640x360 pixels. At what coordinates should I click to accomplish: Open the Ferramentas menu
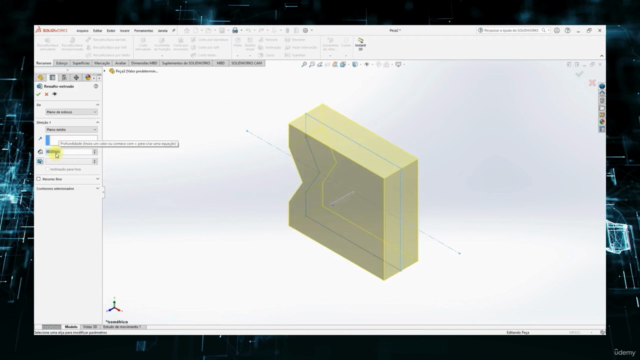pyautogui.click(x=144, y=31)
